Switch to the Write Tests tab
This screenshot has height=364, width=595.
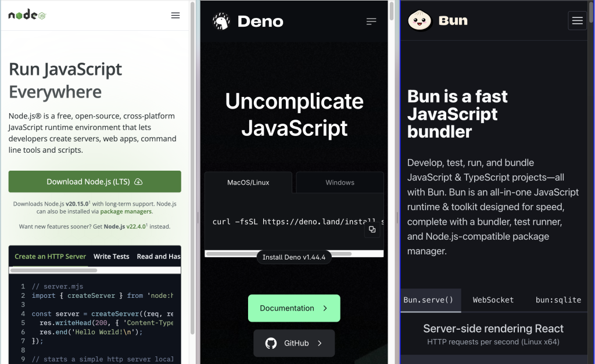pyautogui.click(x=111, y=257)
